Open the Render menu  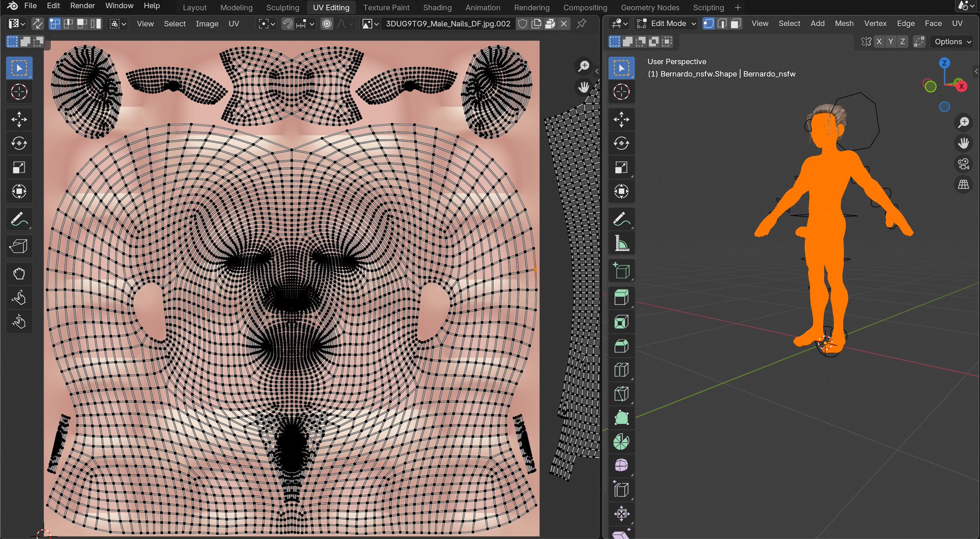(82, 6)
